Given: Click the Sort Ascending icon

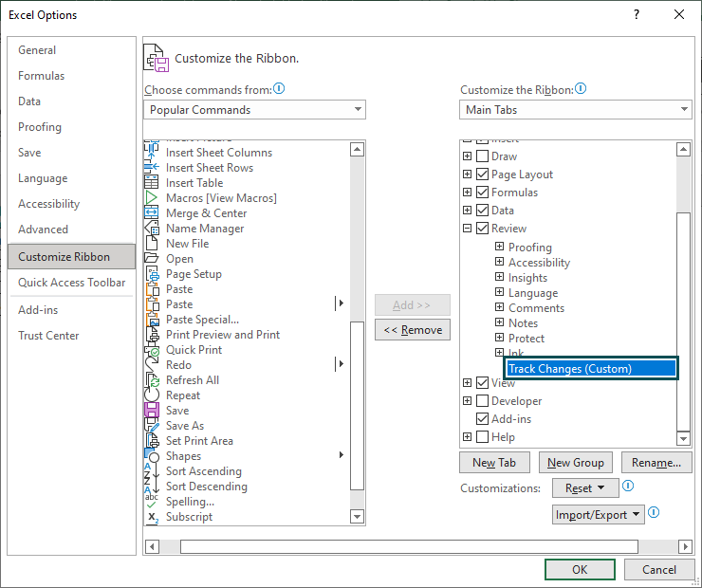Looking at the screenshot, I should [152, 471].
